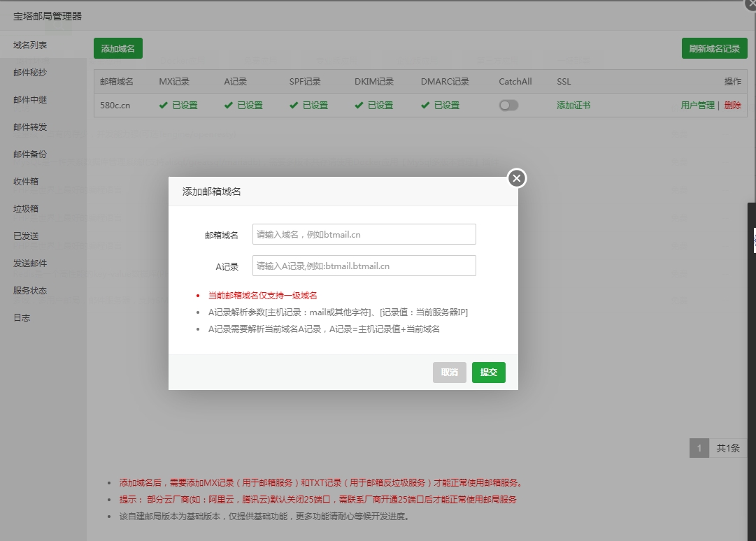This screenshot has height=541, width=756.
Task: Select page 1 in pagination
Action: tap(699, 448)
